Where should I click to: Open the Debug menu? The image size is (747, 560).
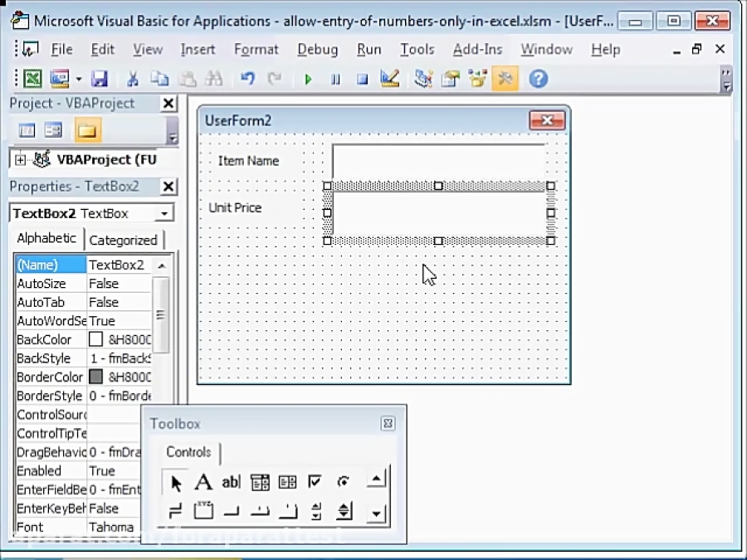317,50
